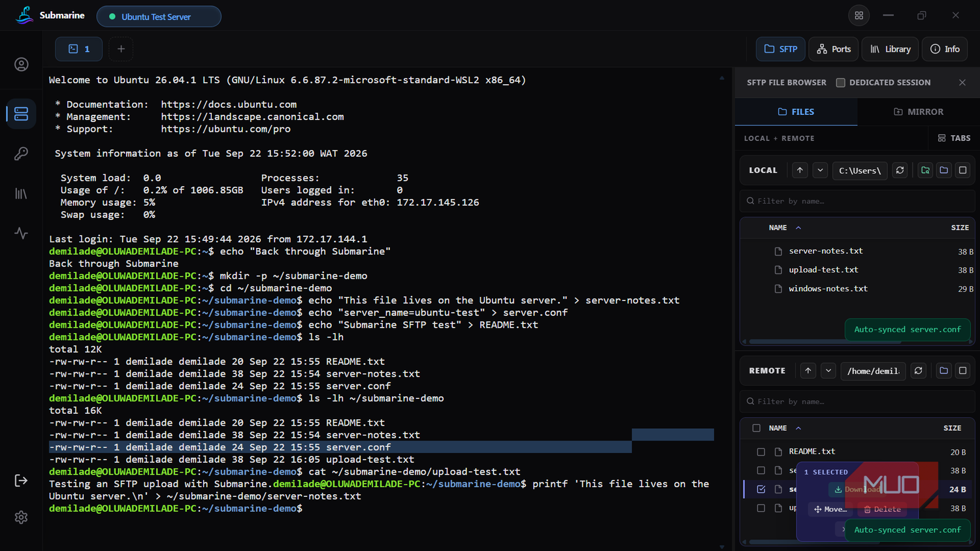Viewport: 980px width, 551px height.
Task: Open the servers view in the sidebar
Action: coord(22,114)
